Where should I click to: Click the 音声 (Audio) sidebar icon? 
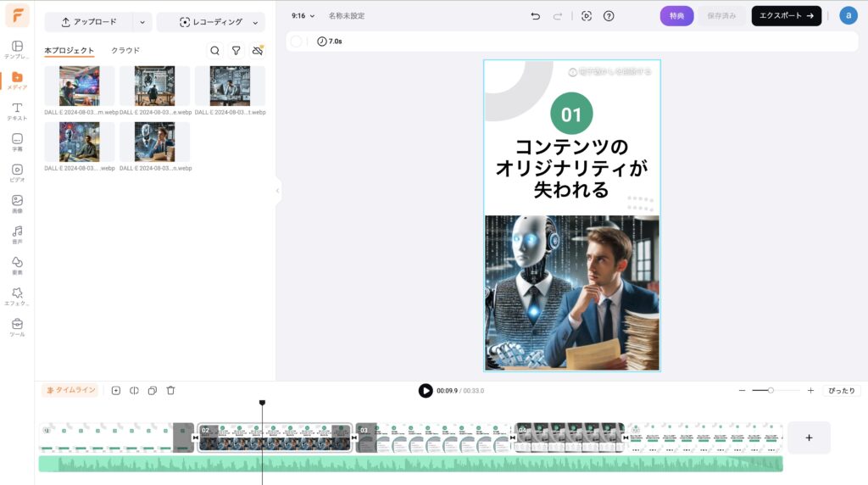point(17,234)
